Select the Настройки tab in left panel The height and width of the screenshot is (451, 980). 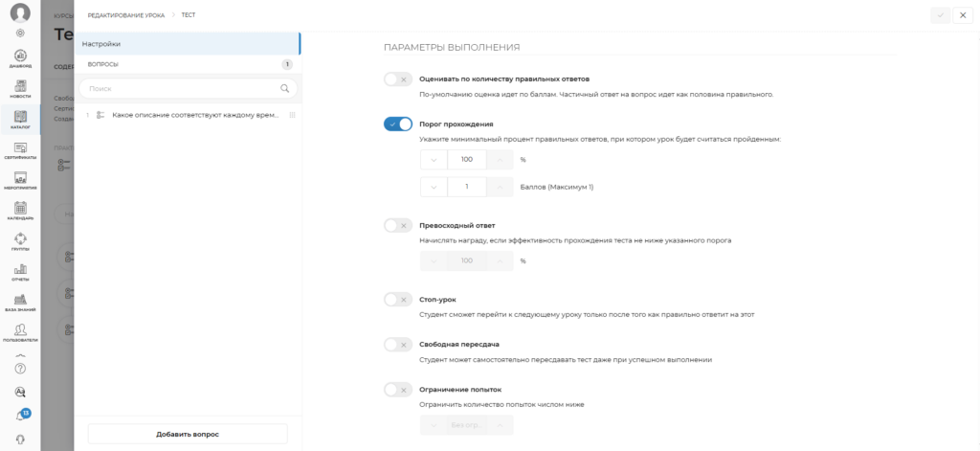pyautogui.click(x=188, y=44)
